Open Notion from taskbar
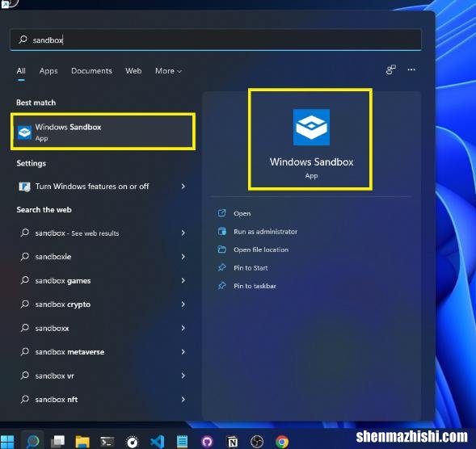The height and width of the screenshot is (449, 476). (232, 442)
